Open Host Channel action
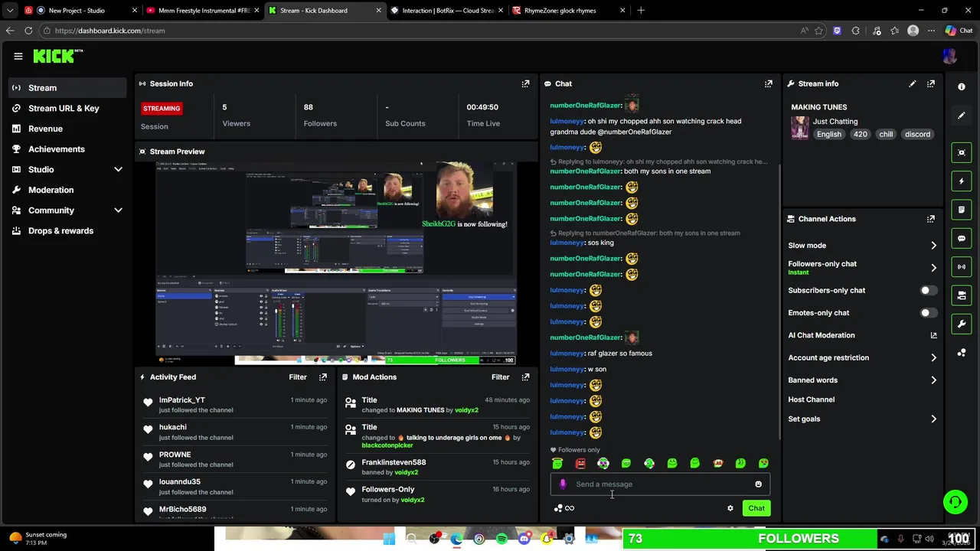 tap(812, 399)
